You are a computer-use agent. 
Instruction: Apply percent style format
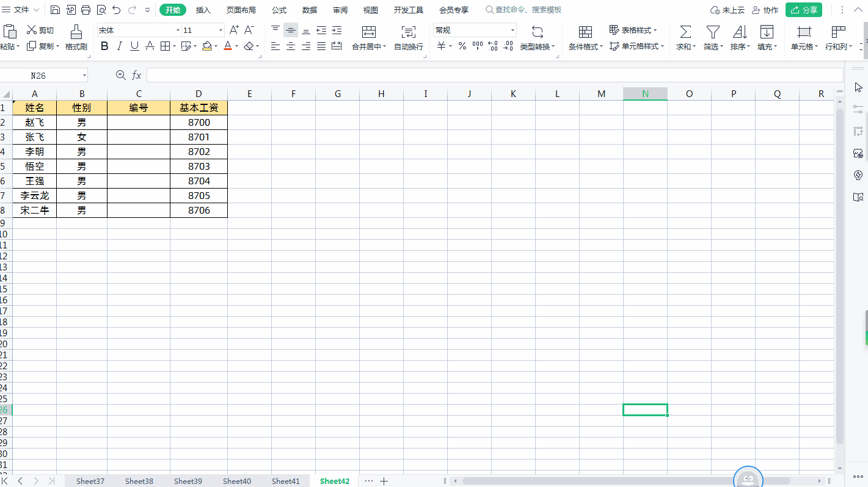click(462, 46)
